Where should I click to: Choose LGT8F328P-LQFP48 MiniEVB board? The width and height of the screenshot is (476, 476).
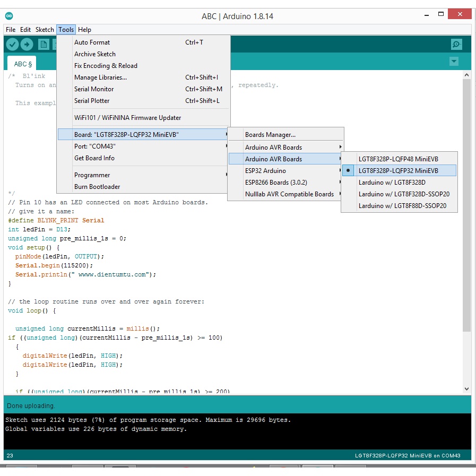click(x=398, y=159)
